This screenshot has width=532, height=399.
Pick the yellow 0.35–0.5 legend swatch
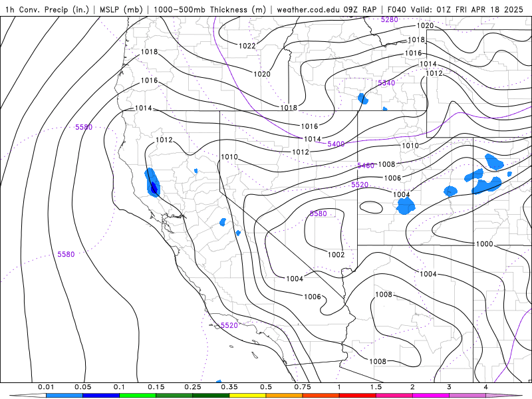tap(247, 396)
